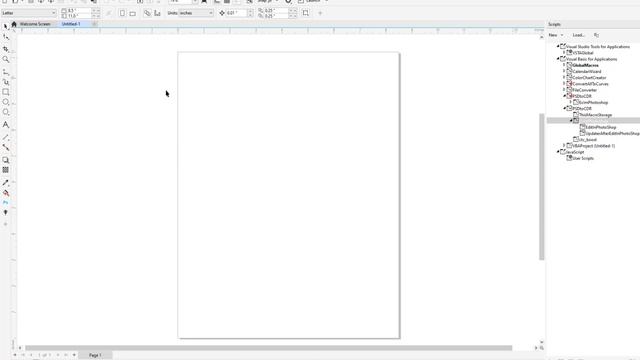Click the property bar plus button
The width and height of the screenshot is (640, 360).
[x=320, y=13]
